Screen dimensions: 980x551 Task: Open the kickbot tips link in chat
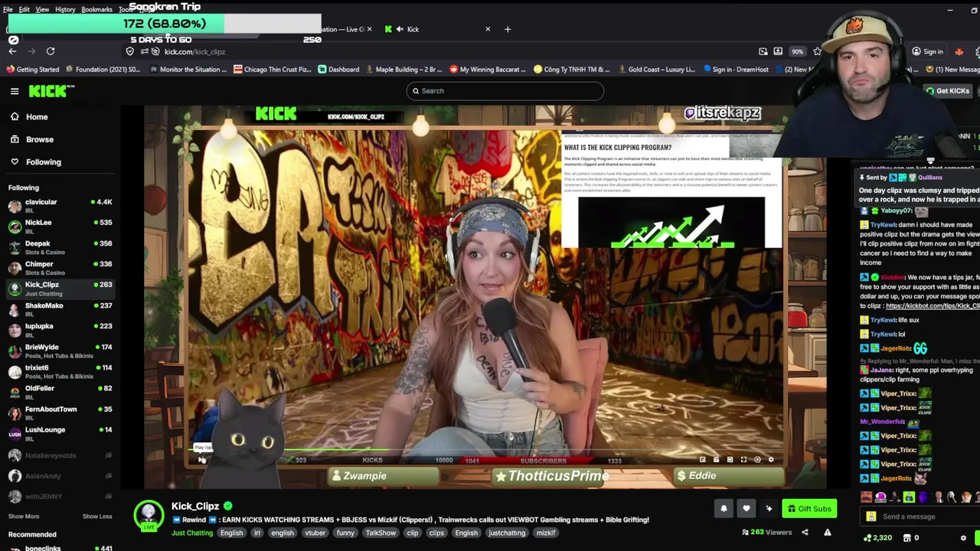pos(933,306)
